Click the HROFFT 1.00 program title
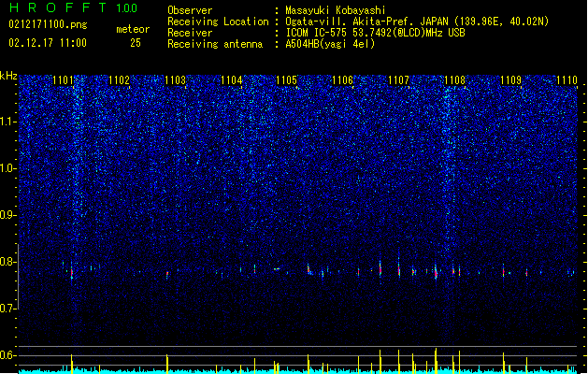 click(x=74, y=7)
